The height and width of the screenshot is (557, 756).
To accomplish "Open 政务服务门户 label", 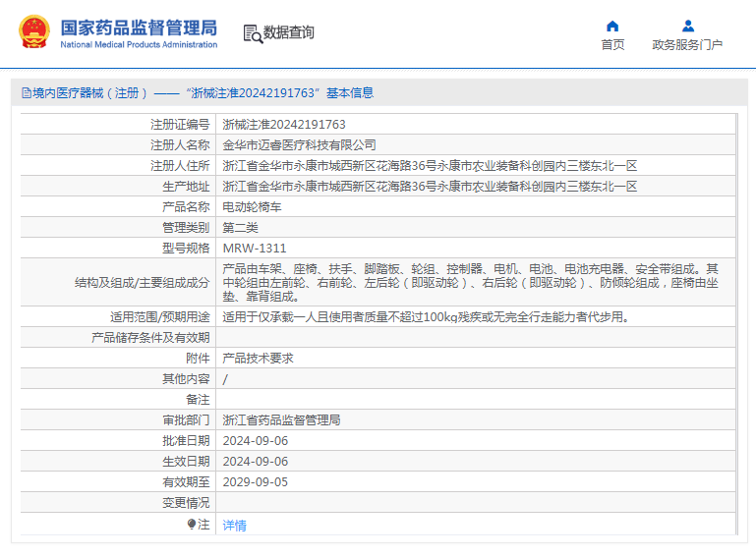I will click(687, 45).
